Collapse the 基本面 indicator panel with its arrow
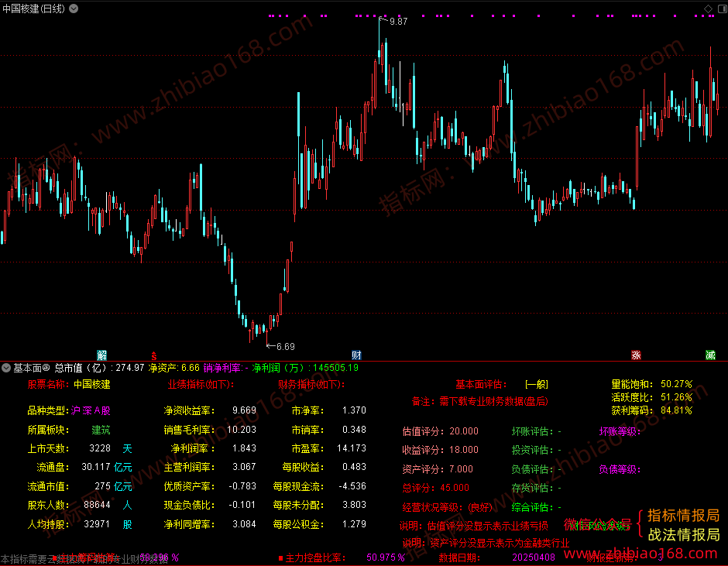Image resolution: width=728 pixels, height=566 pixels. pos(6,369)
